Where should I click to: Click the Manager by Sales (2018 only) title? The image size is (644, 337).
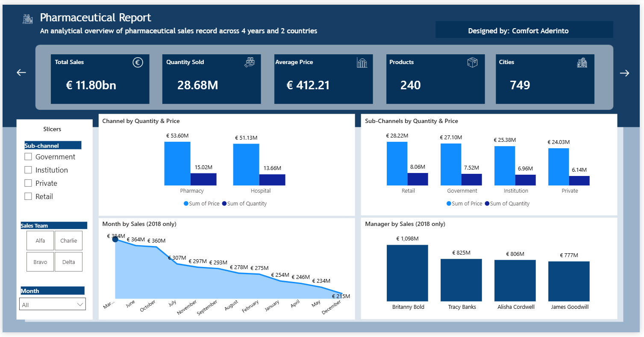pyautogui.click(x=405, y=224)
